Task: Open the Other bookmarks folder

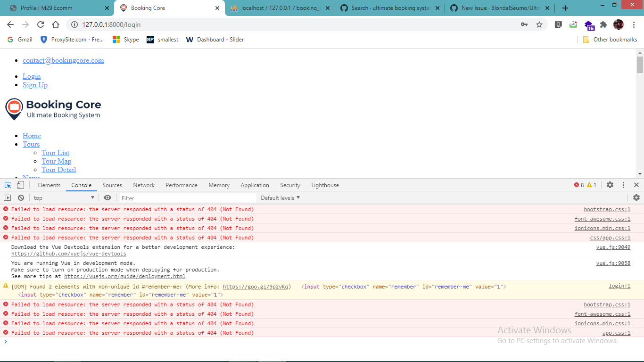Action: (x=610, y=40)
